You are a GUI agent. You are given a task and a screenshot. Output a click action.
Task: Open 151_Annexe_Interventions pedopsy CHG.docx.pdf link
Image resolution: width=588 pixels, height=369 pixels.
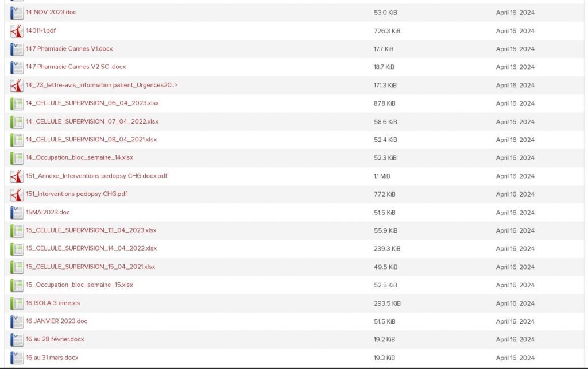[x=96, y=176]
